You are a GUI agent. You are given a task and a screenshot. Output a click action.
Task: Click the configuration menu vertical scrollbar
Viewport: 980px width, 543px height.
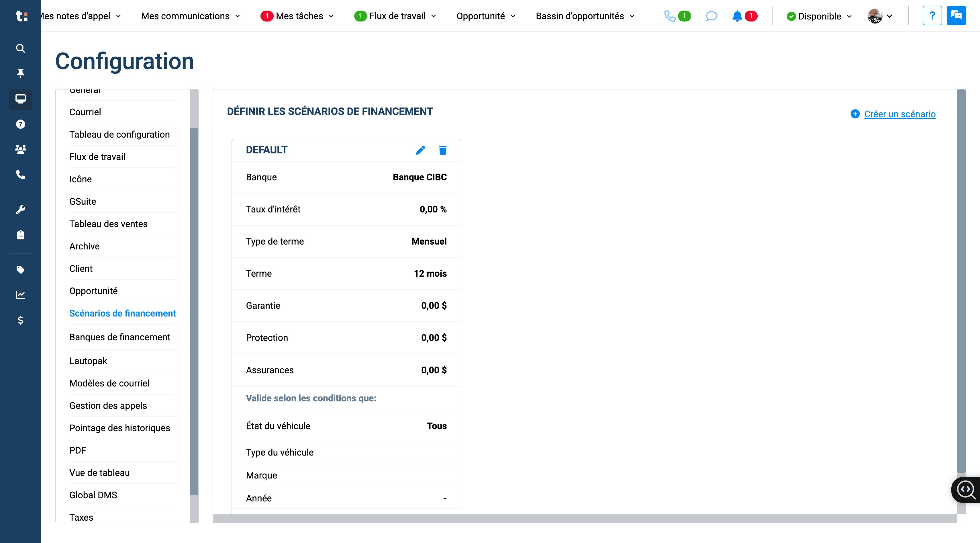(194, 311)
